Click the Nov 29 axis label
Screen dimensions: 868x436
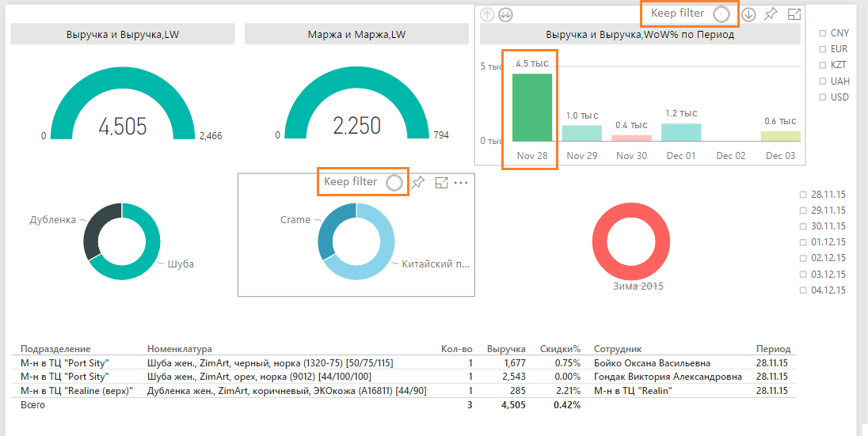[582, 156]
